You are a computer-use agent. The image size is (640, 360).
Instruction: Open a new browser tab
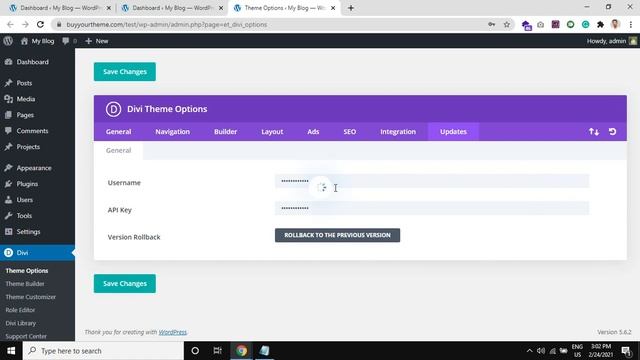351,8
